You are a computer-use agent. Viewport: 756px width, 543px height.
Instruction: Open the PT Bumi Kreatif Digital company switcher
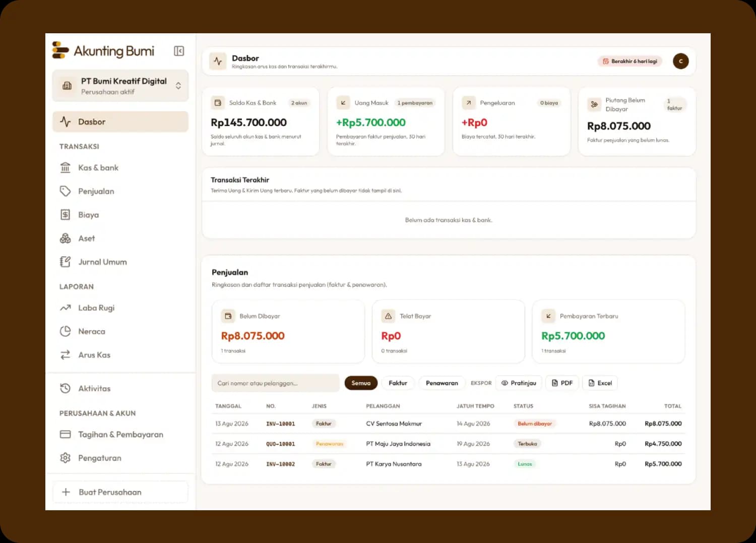[120, 86]
